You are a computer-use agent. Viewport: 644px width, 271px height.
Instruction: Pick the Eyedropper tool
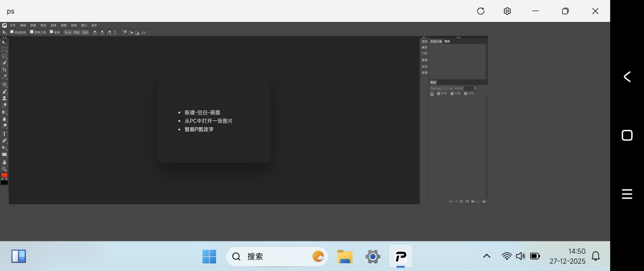4,77
